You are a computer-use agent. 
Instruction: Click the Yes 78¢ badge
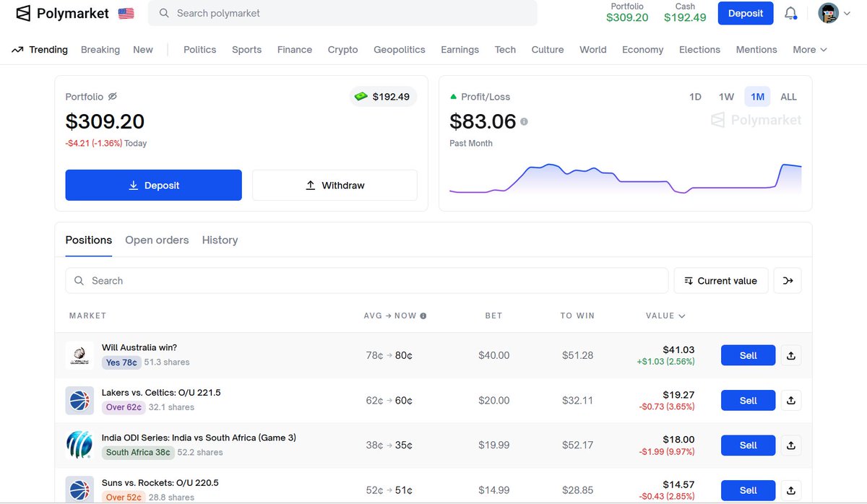121,362
